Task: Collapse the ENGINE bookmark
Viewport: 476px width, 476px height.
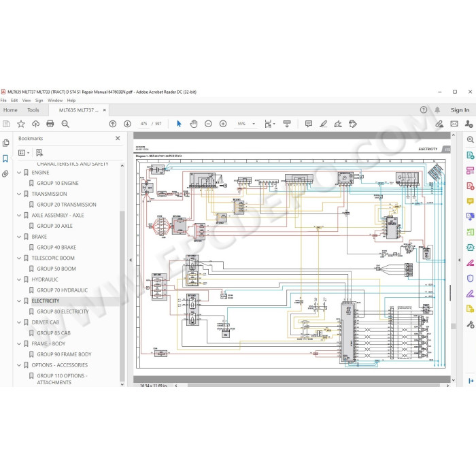Action: [x=19, y=173]
